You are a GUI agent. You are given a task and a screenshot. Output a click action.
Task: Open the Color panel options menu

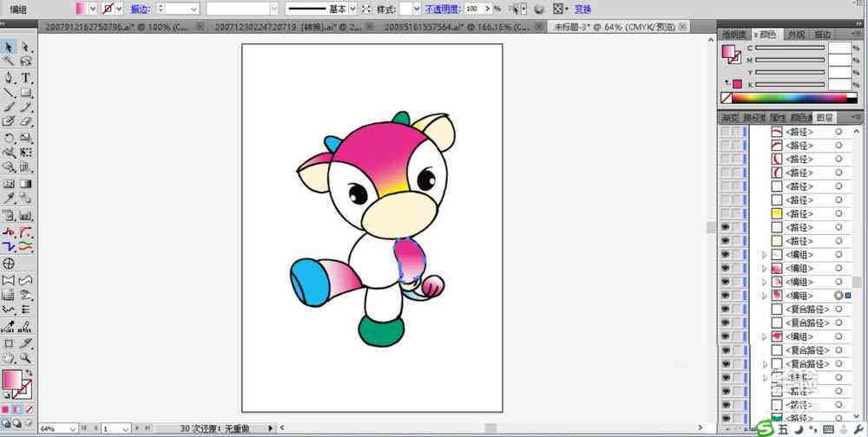click(x=858, y=35)
